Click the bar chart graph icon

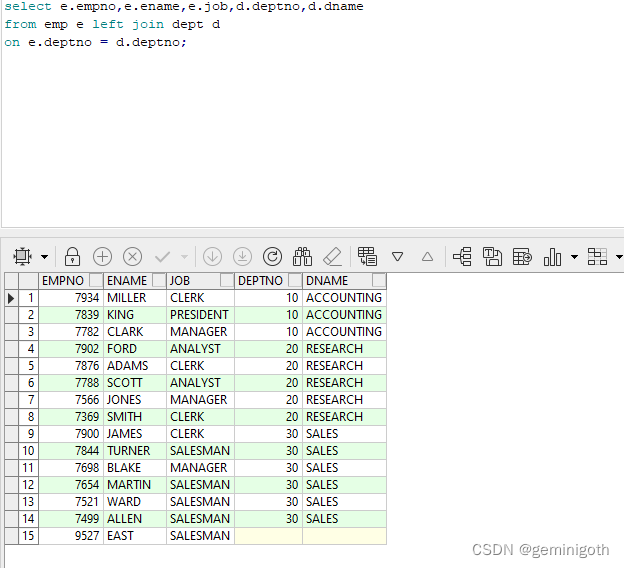click(552, 256)
